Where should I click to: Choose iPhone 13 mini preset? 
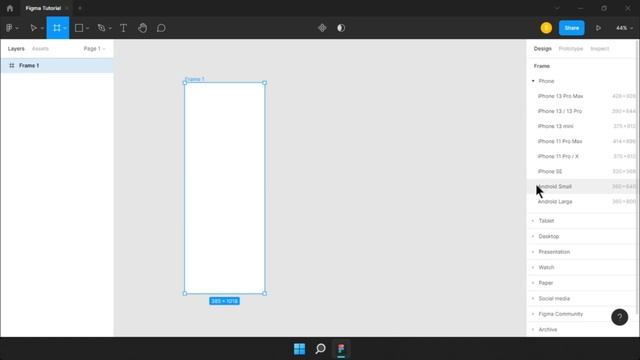pos(582,126)
